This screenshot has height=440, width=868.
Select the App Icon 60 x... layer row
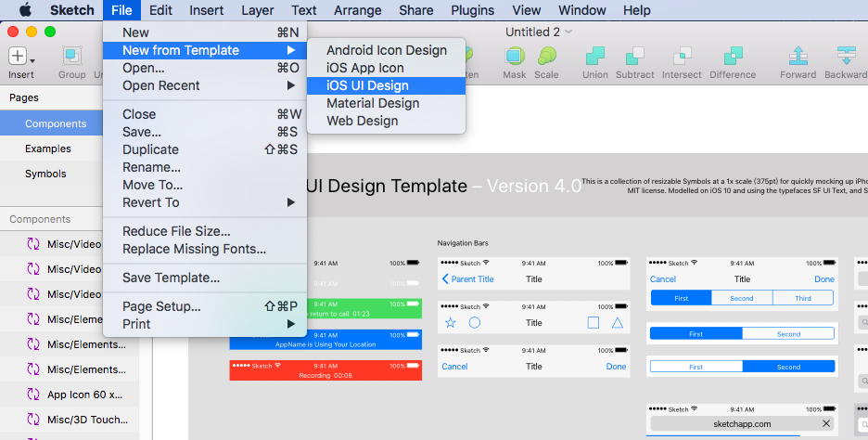click(70, 395)
